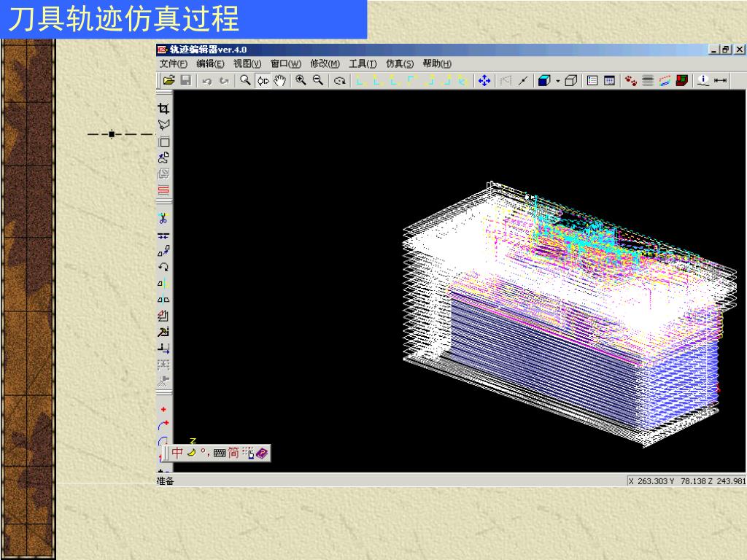Screen dimensions: 747x560
Task: Click the diagonal line point icon
Action: pyautogui.click(x=523, y=81)
